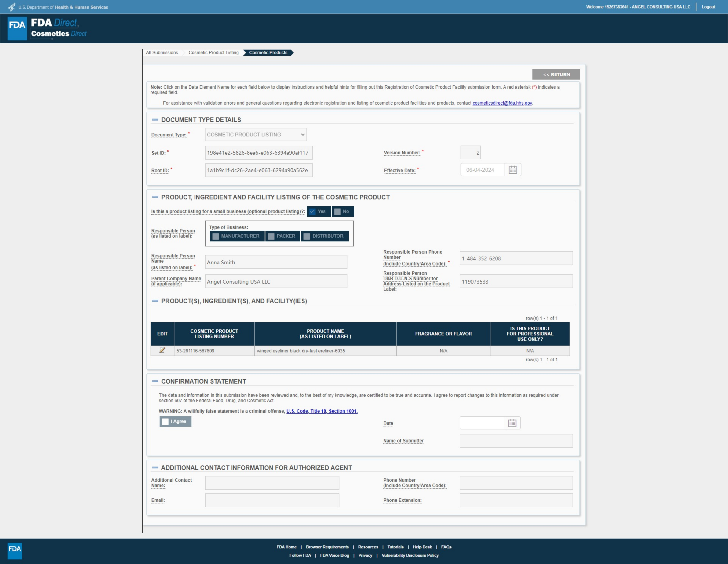728x564 pixels.
Task: Open cosmeticsdirect@fda.hhs.gov email link
Action: point(502,103)
